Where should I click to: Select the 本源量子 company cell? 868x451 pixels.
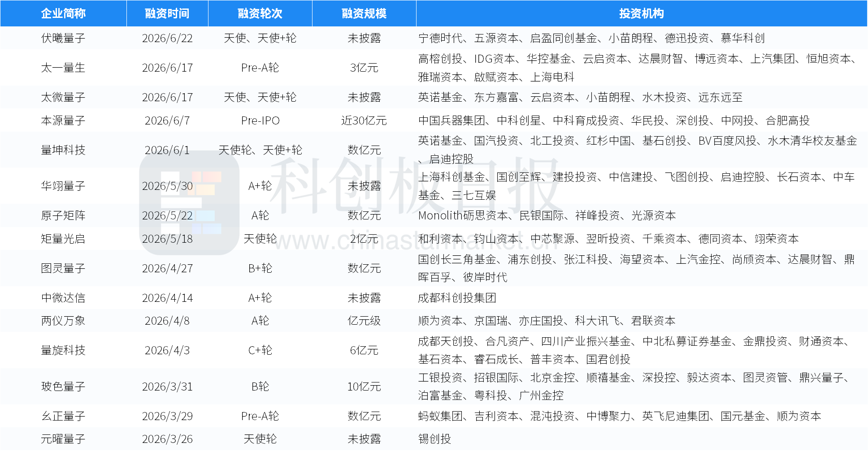63,120
